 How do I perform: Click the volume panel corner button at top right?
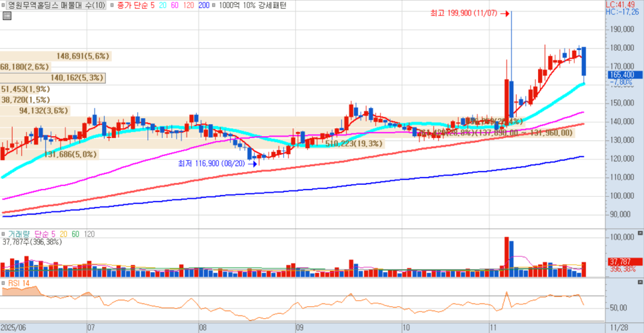point(639,233)
